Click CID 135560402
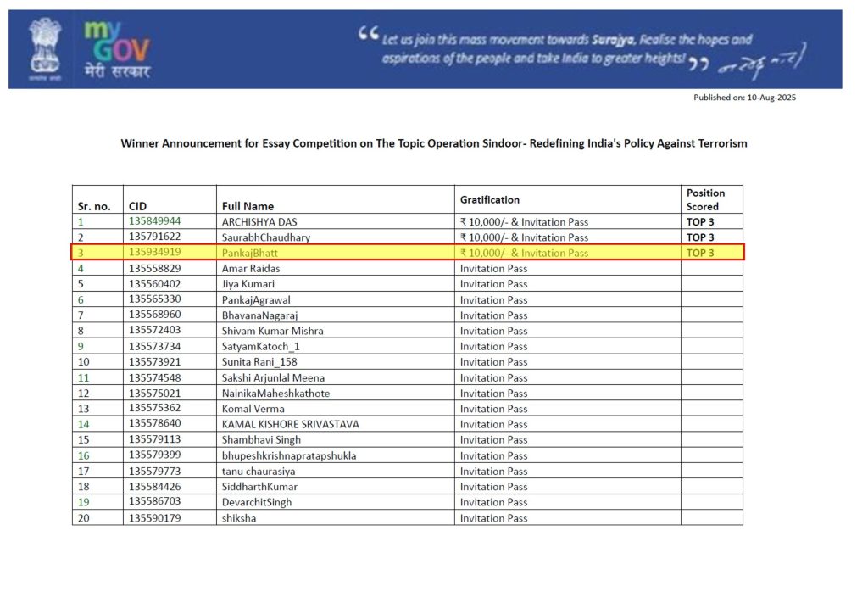The width and height of the screenshot is (868, 614). point(155,284)
